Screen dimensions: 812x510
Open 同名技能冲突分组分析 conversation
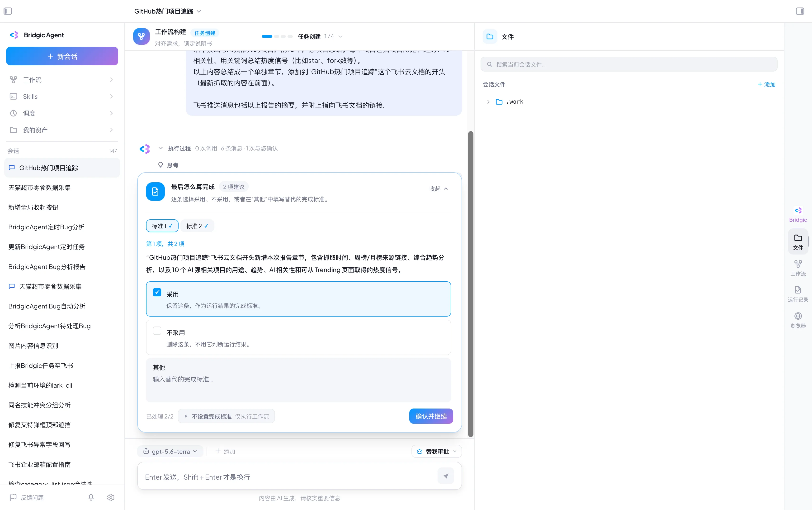[62, 405]
